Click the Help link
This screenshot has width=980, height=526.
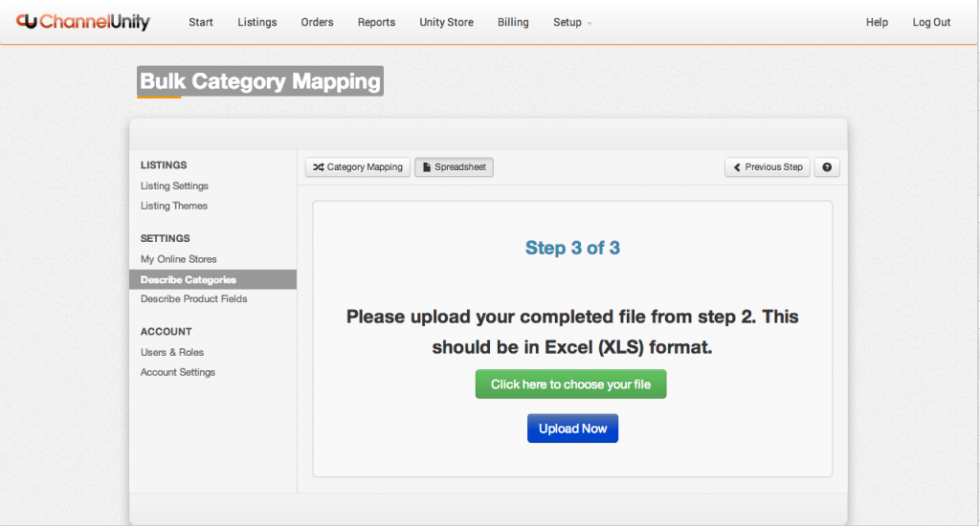click(877, 22)
